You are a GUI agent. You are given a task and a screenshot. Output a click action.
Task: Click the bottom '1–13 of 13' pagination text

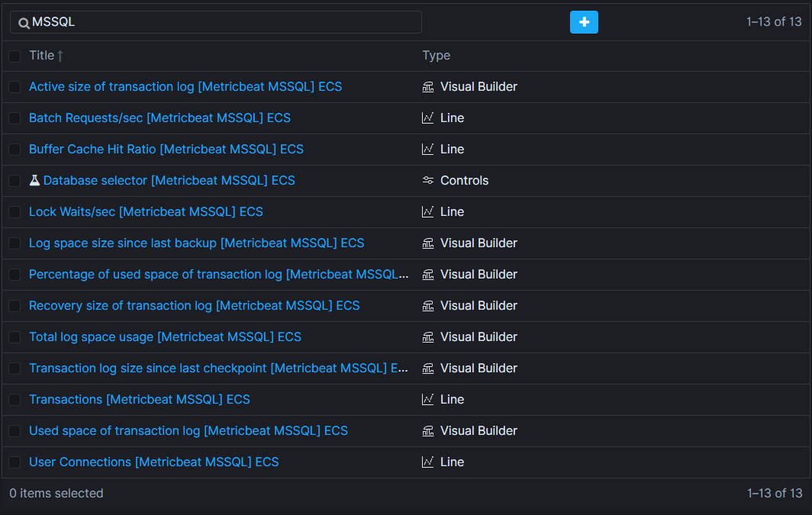point(775,494)
